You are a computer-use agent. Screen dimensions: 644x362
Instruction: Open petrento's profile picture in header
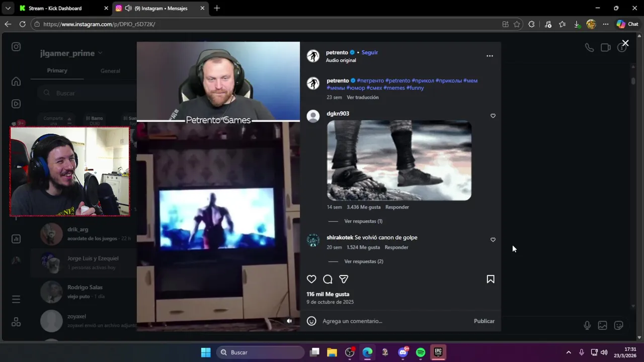pyautogui.click(x=313, y=56)
